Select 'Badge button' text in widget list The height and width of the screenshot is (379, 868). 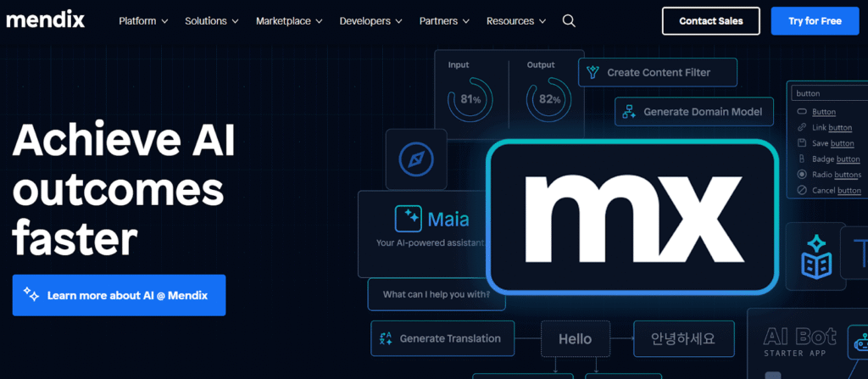(x=836, y=159)
